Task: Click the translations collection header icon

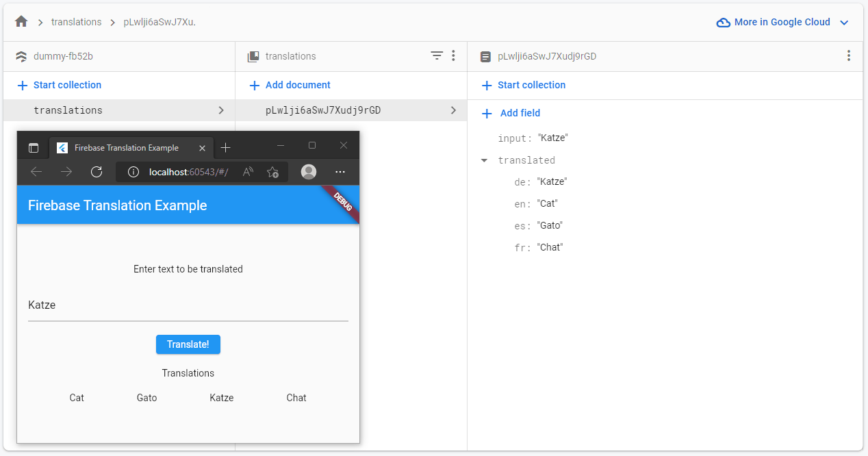Action: click(253, 56)
